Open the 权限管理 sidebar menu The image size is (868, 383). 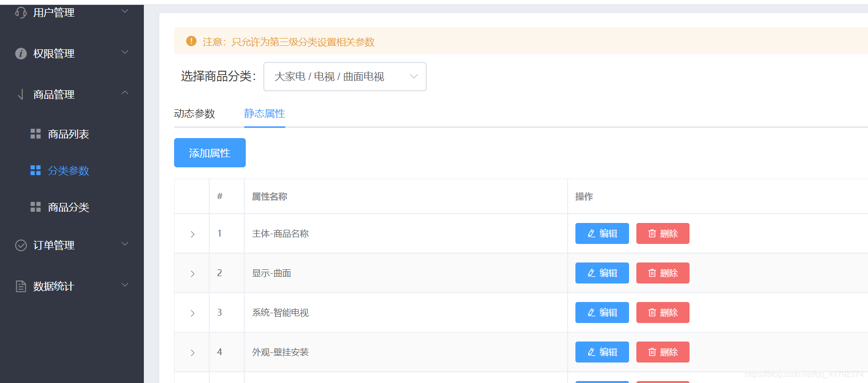pos(72,53)
